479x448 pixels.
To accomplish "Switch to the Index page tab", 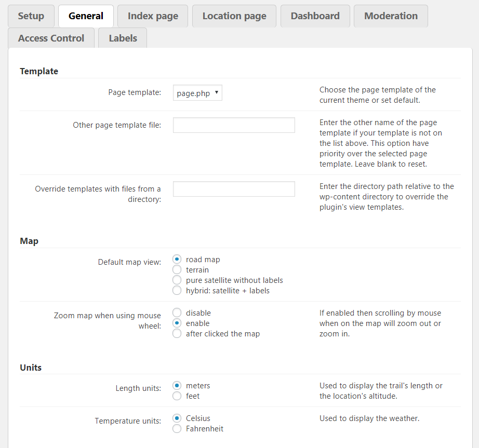I will [153, 16].
